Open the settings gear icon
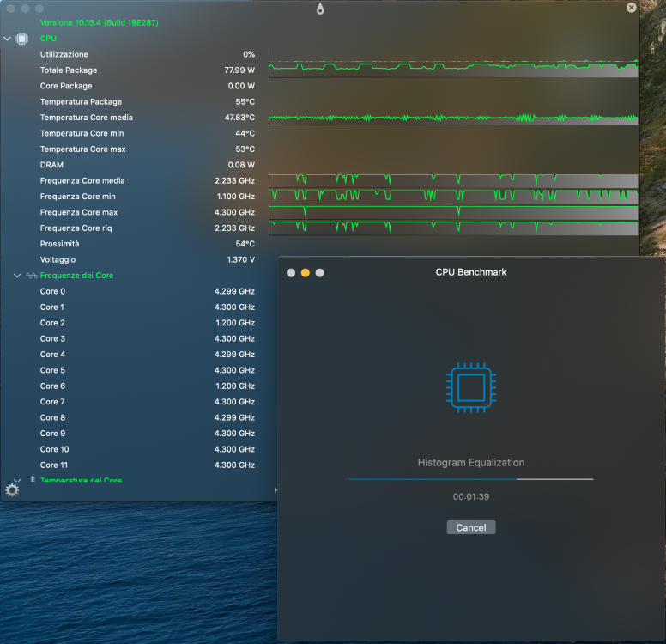Viewport: 666px width, 644px height. (x=12, y=490)
